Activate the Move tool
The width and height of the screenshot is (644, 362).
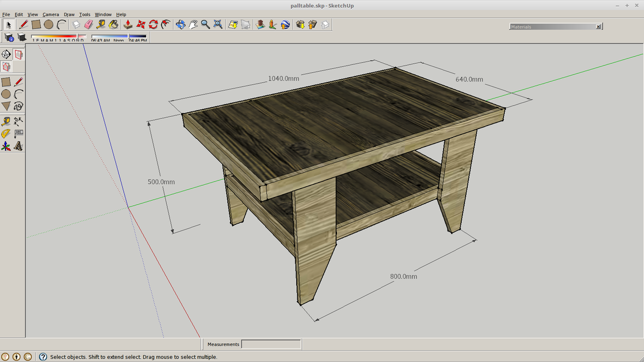point(140,24)
